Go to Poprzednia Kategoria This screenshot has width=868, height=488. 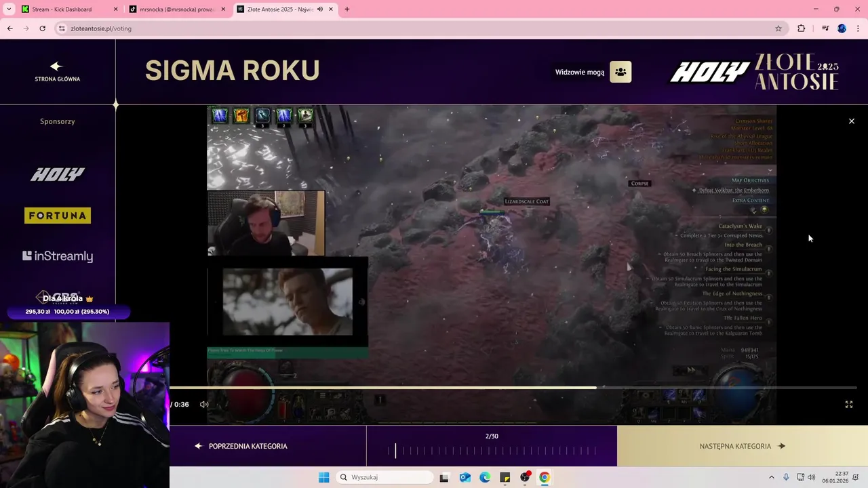click(241, 446)
